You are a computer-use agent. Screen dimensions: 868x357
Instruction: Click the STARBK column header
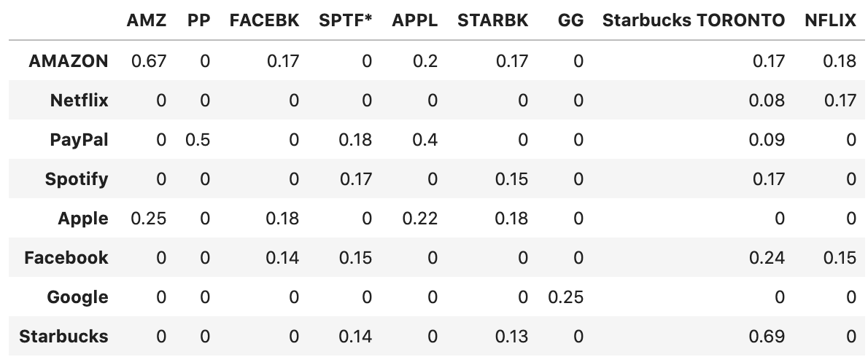point(492,20)
